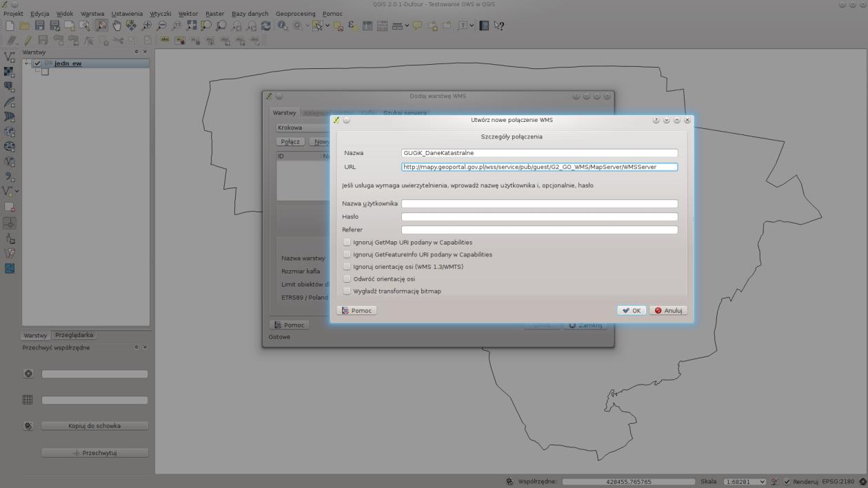
Task: Open text annotation dropdown arrow
Action: click(x=471, y=26)
